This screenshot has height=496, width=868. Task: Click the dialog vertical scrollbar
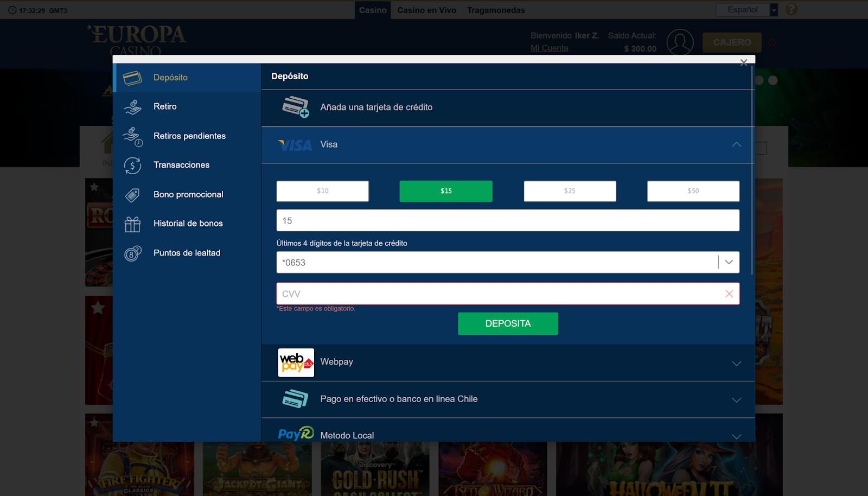752,171
